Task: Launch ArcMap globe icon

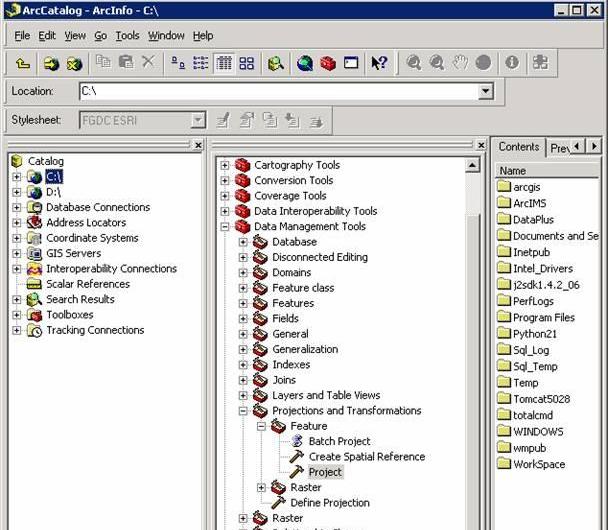Action: coord(305,63)
